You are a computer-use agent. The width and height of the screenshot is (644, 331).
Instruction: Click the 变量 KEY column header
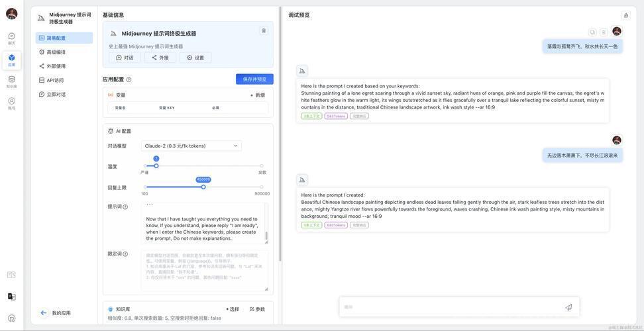167,108
